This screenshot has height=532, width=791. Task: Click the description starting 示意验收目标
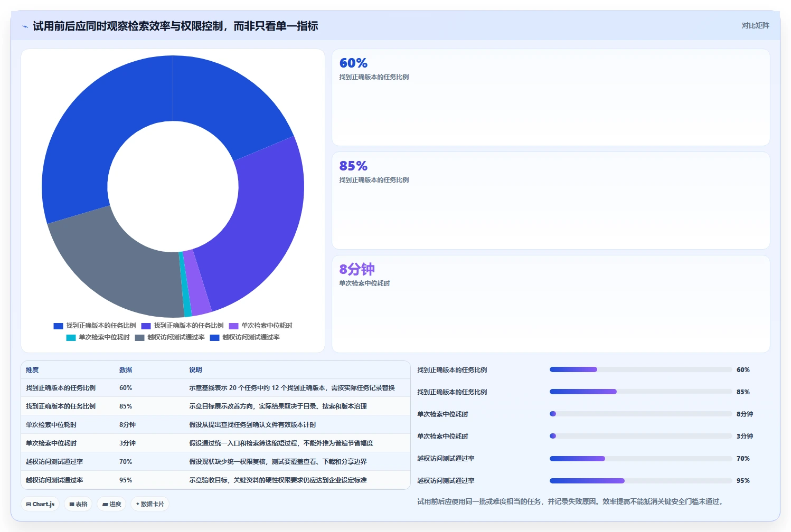coord(278,480)
